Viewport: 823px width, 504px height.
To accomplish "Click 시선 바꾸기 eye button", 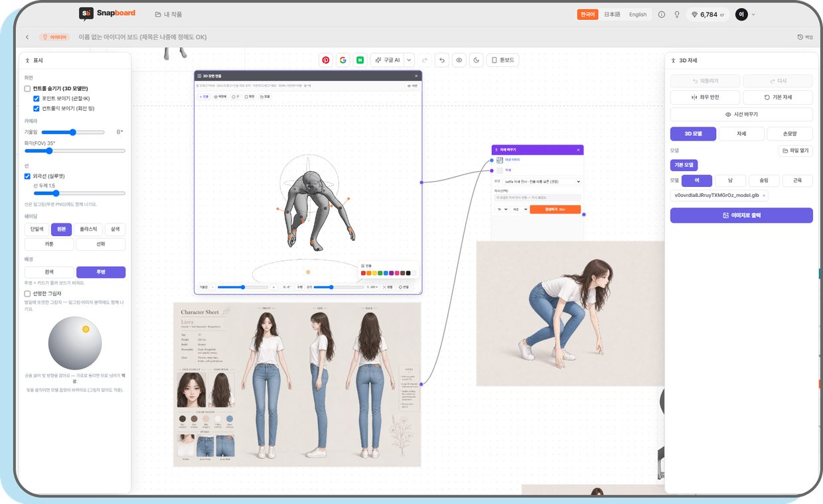I will click(x=741, y=114).
